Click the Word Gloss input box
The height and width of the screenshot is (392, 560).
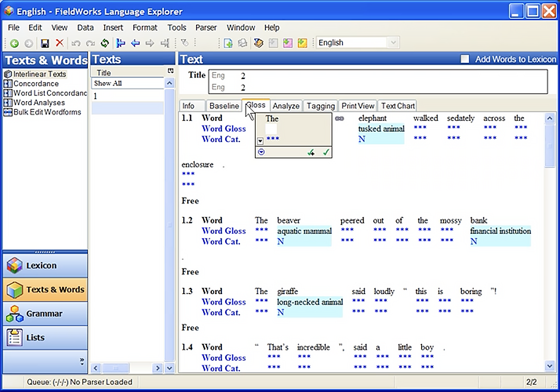(x=271, y=129)
